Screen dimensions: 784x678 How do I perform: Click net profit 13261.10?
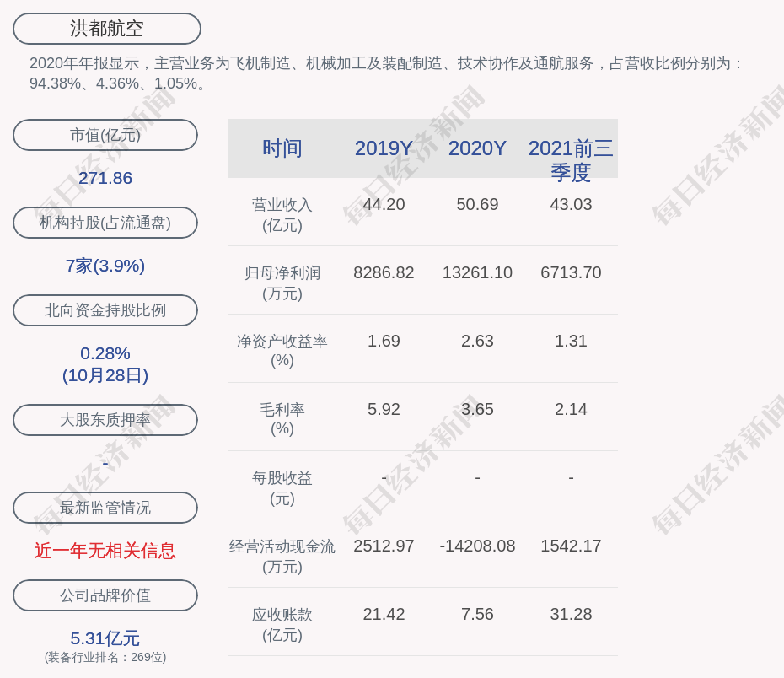[477, 272]
